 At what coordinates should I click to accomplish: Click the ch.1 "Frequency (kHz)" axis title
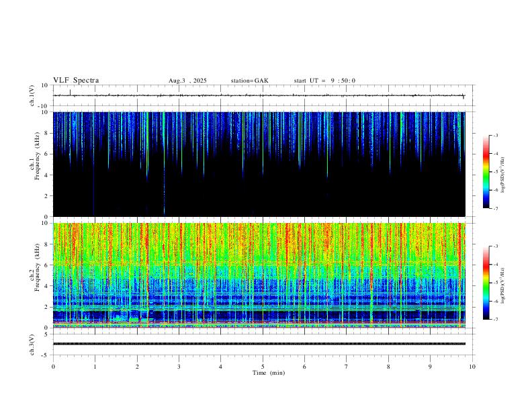pyautogui.click(x=37, y=156)
